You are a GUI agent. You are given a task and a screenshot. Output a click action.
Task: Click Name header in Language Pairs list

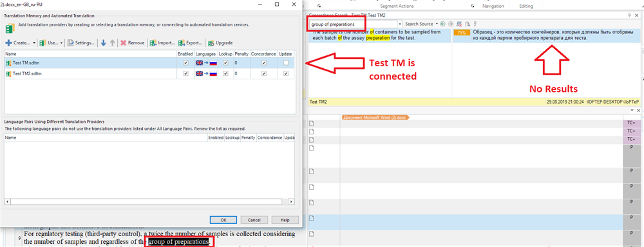click(x=106, y=138)
